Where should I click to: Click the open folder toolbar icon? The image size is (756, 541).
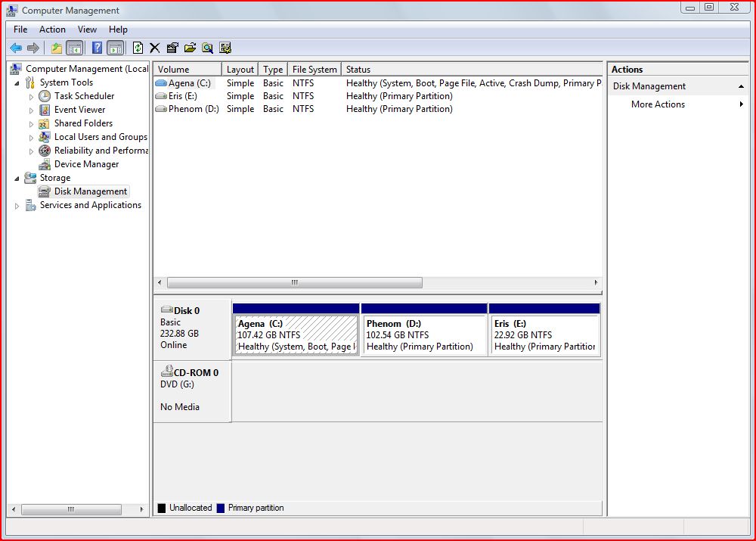[190, 48]
